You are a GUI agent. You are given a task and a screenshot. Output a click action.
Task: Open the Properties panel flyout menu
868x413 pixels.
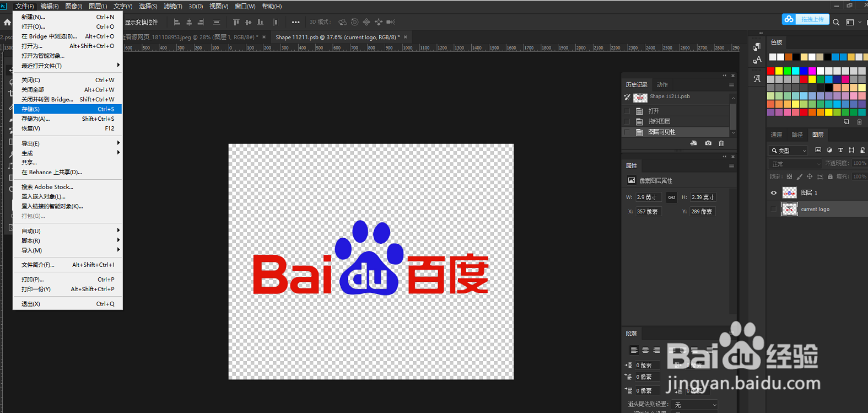(731, 166)
